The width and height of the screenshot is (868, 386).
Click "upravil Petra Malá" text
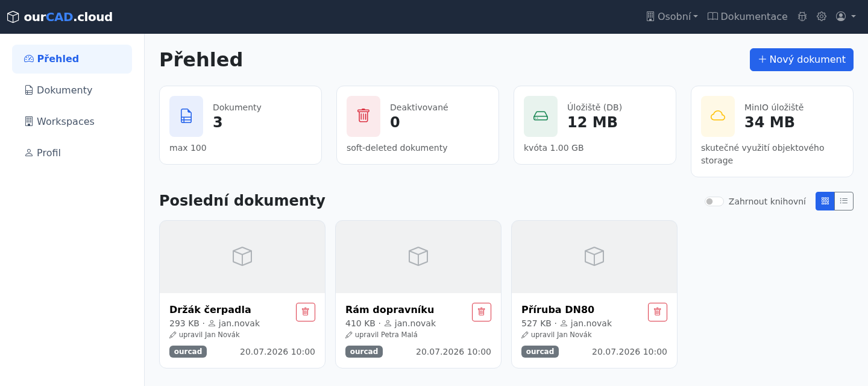(386, 335)
